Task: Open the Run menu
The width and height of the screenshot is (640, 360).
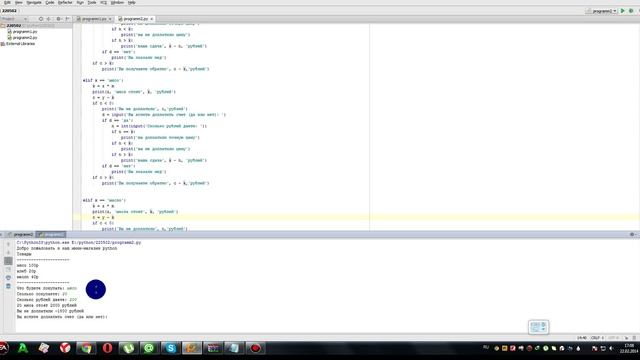Action: pos(80,2)
